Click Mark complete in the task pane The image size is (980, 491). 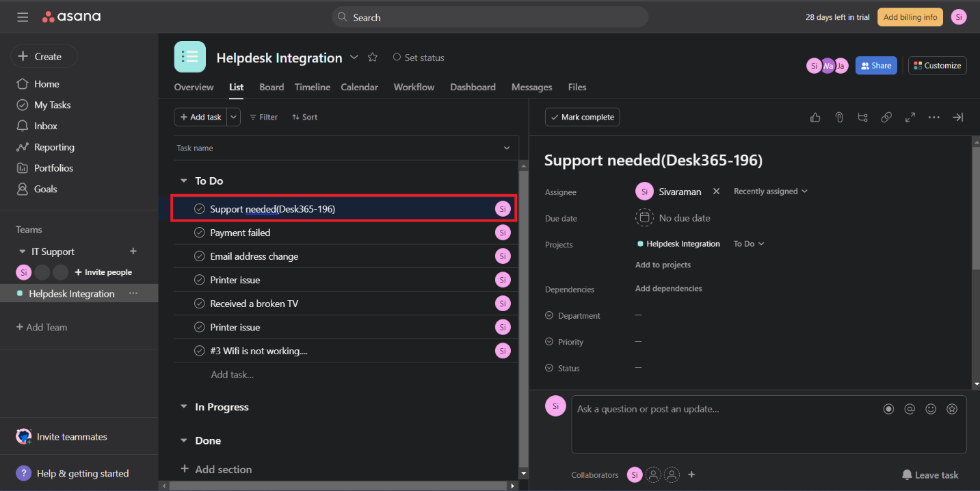click(x=583, y=117)
